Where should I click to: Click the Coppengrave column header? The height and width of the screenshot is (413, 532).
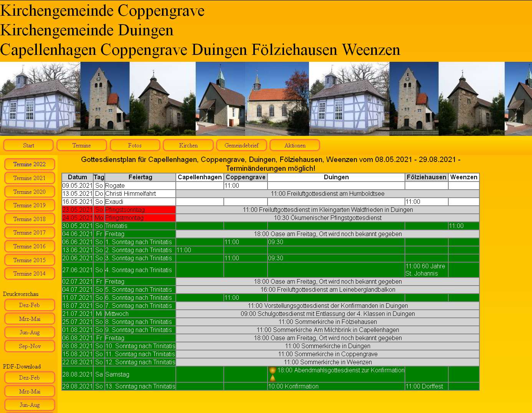[246, 177]
